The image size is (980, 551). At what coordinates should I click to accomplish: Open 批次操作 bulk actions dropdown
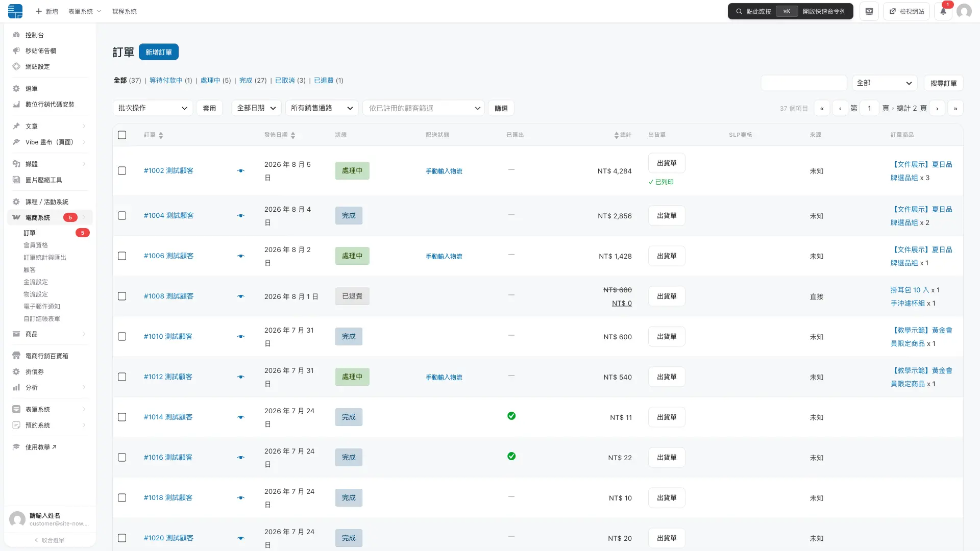coord(153,108)
